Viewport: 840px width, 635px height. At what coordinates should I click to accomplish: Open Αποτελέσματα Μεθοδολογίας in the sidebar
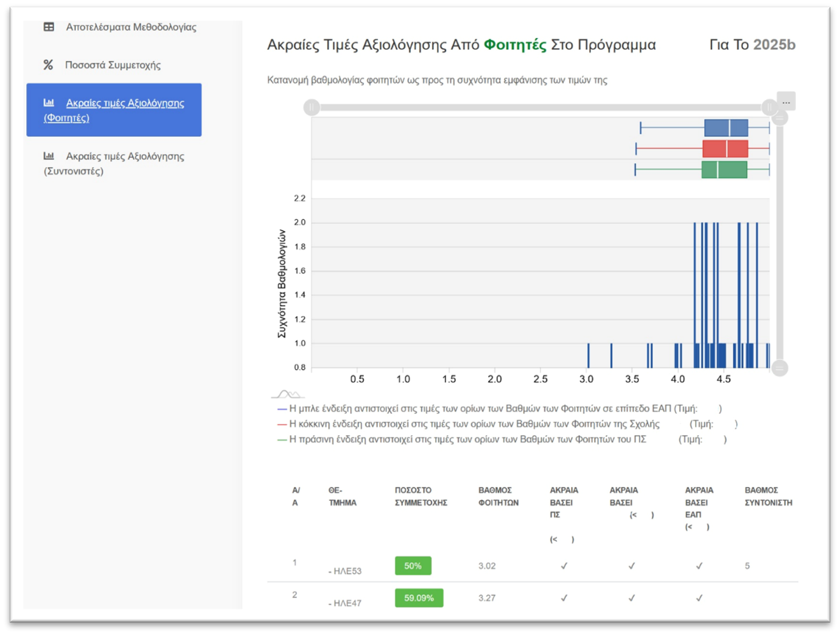pyautogui.click(x=131, y=27)
